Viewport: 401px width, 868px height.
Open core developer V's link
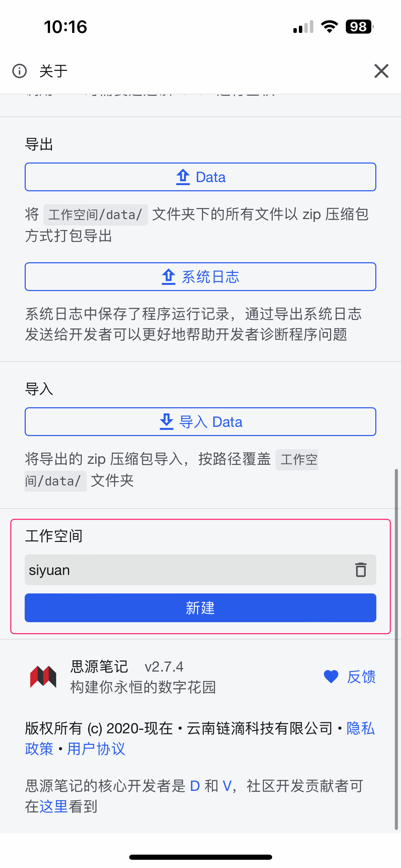coord(227,786)
